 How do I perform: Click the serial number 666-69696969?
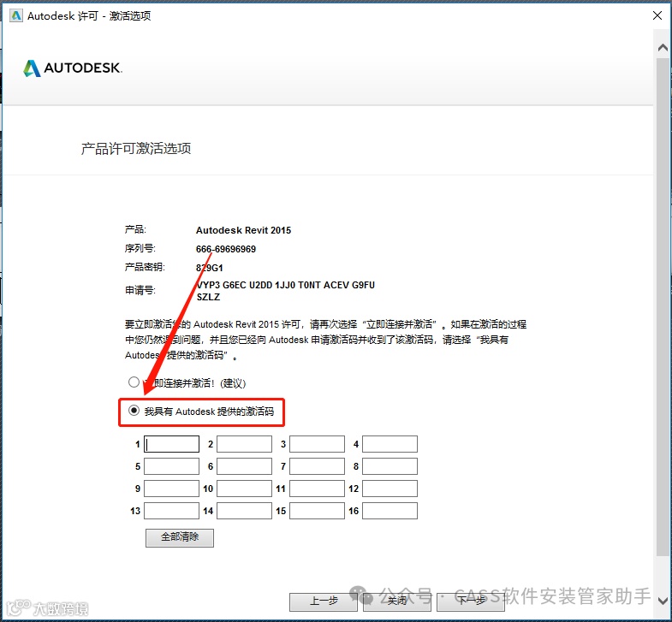coord(226,249)
